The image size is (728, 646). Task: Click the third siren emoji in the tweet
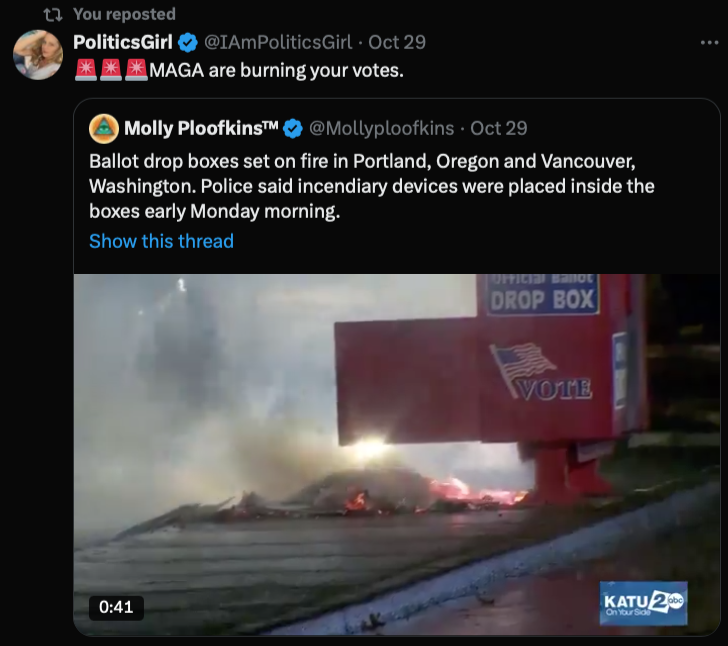(136, 70)
